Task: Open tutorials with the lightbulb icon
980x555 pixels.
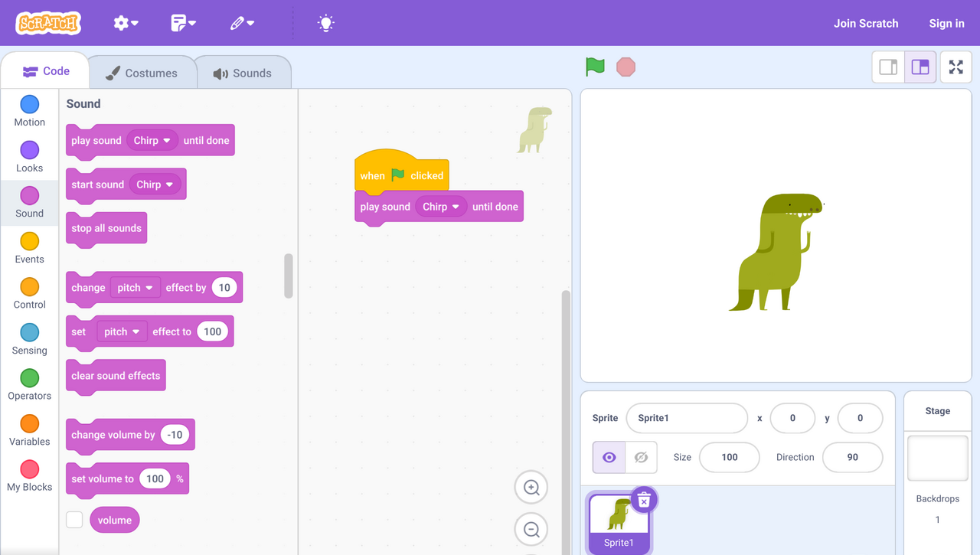Action: [325, 23]
